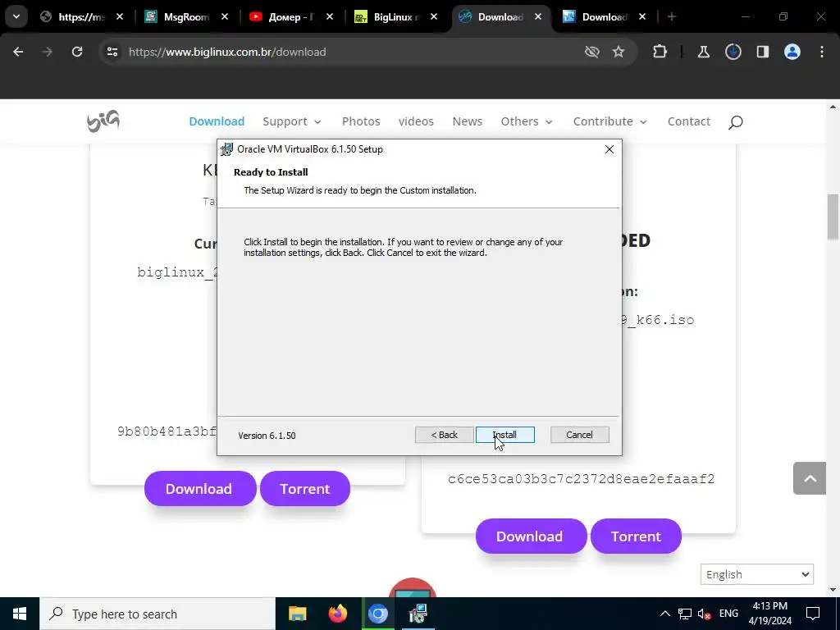
Task: Click the scroll-to-top arrow button
Action: point(810,478)
